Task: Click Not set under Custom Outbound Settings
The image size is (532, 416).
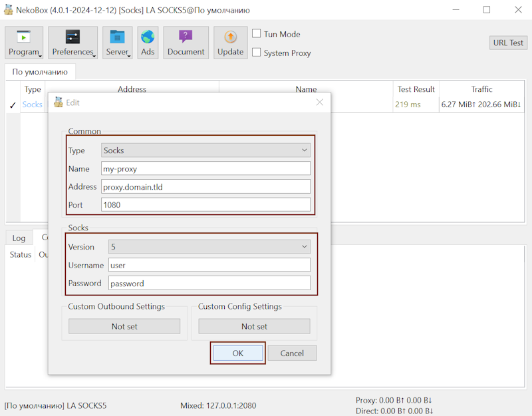Action: pyautogui.click(x=124, y=326)
